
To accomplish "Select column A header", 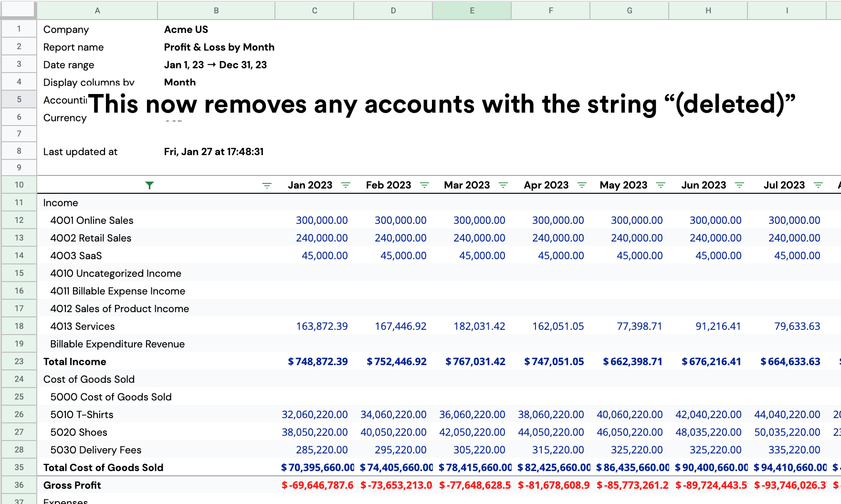I will click(x=97, y=10).
